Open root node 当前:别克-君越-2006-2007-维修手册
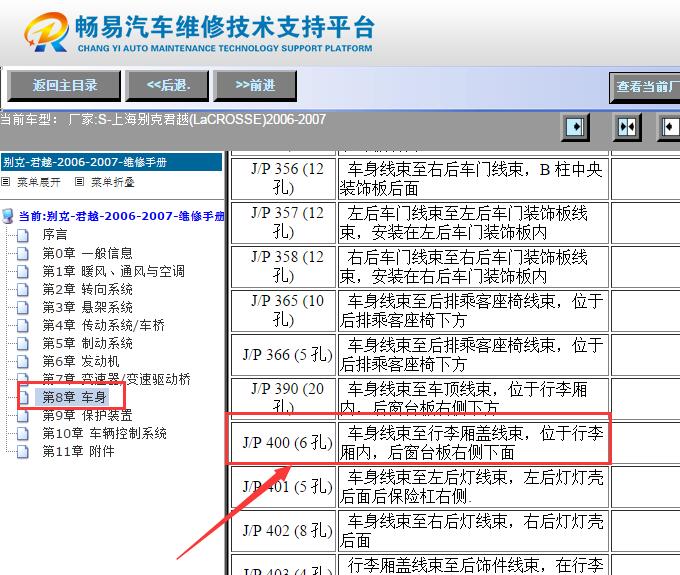Viewport: 680px width, 575px height. click(121, 216)
